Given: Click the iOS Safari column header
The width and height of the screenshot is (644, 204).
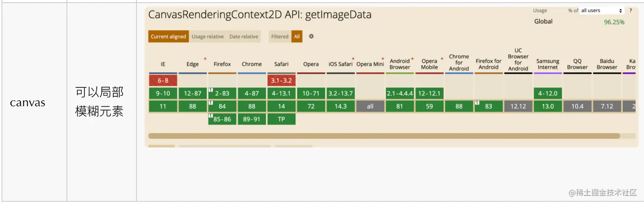Looking at the screenshot, I should pyautogui.click(x=340, y=64).
